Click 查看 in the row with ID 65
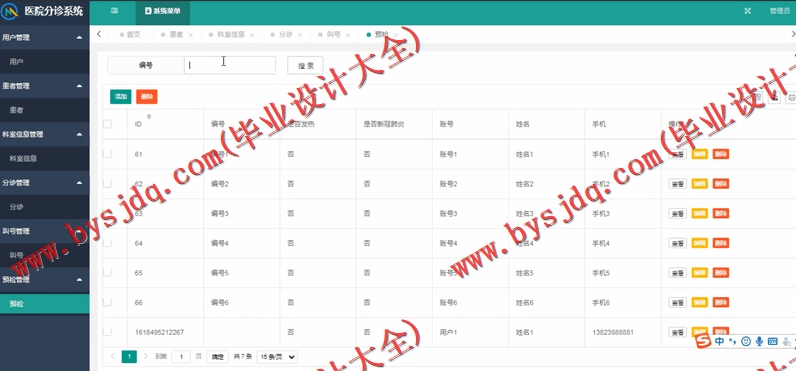796x371 pixels. pyautogui.click(x=677, y=273)
